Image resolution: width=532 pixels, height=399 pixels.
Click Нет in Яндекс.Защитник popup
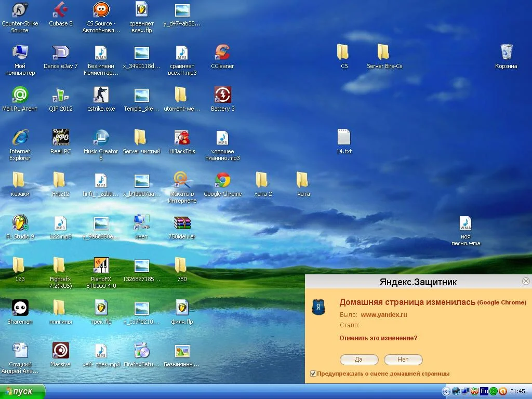[403, 360]
